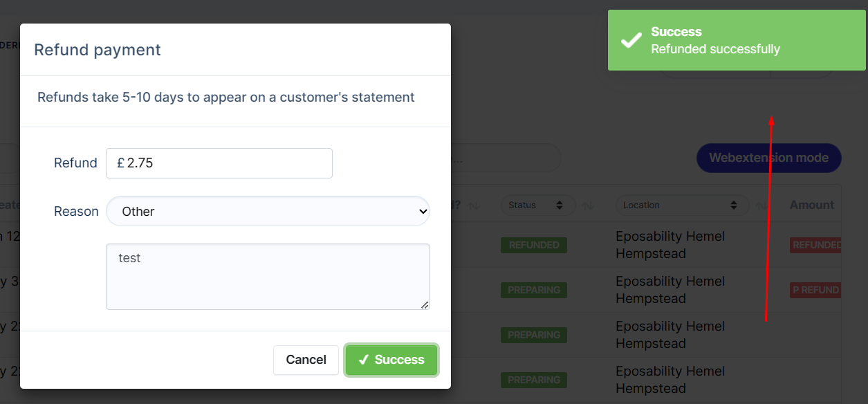Image resolution: width=868 pixels, height=404 pixels.
Task: Click inside the Refund amount field
Action: 219,163
